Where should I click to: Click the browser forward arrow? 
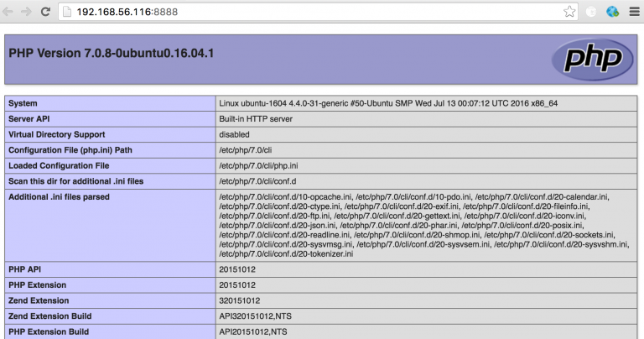pos(28,12)
